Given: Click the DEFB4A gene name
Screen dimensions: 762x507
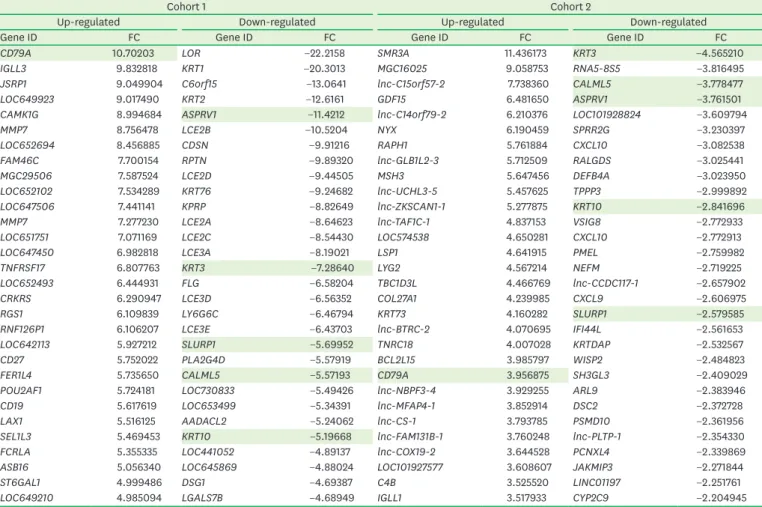Looking at the screenshot, I should tap(591, 176).
